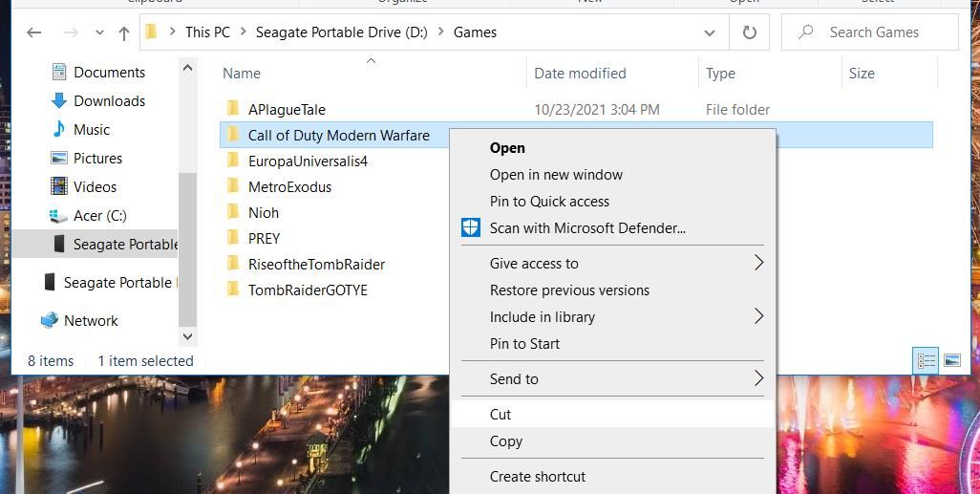Expand the Send to submenu
This screenshot has width=980, height=494.
coord(612,379)
